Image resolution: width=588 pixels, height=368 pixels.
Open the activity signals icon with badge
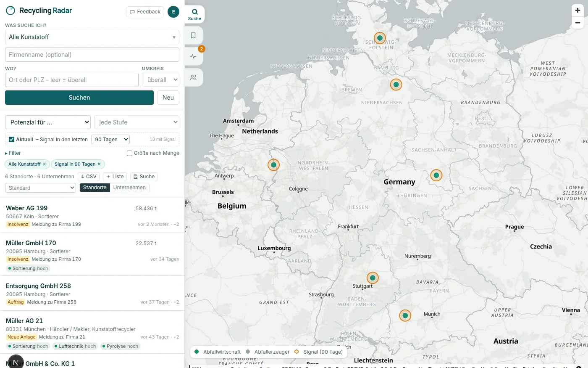tap(193, 56)
